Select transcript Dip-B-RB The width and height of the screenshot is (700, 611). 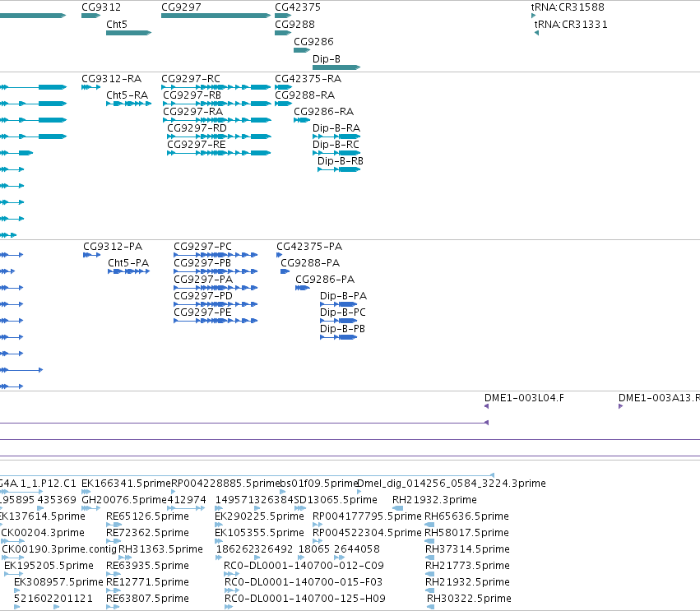click(341, 161)
